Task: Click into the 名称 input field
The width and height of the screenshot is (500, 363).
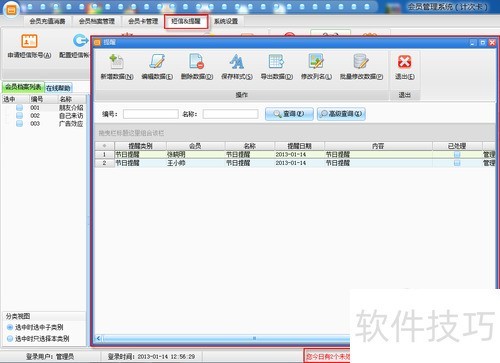Action: tap(230, 114)
